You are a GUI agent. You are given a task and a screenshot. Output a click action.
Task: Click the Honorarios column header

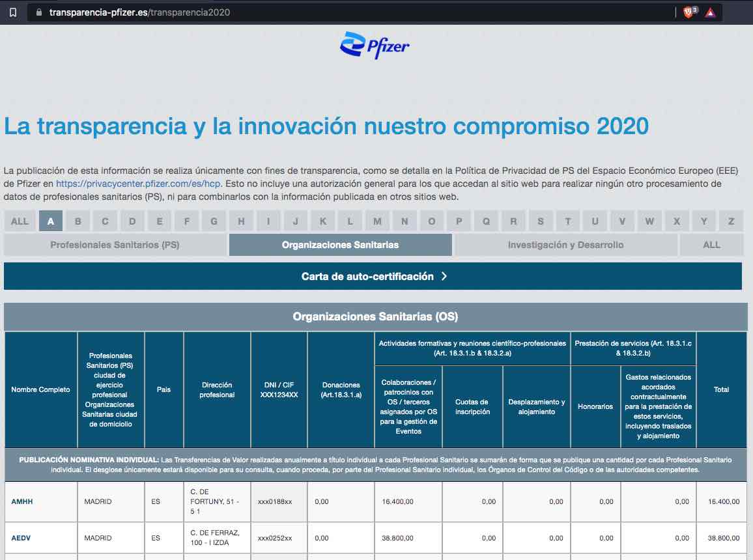tap(595, 406)
